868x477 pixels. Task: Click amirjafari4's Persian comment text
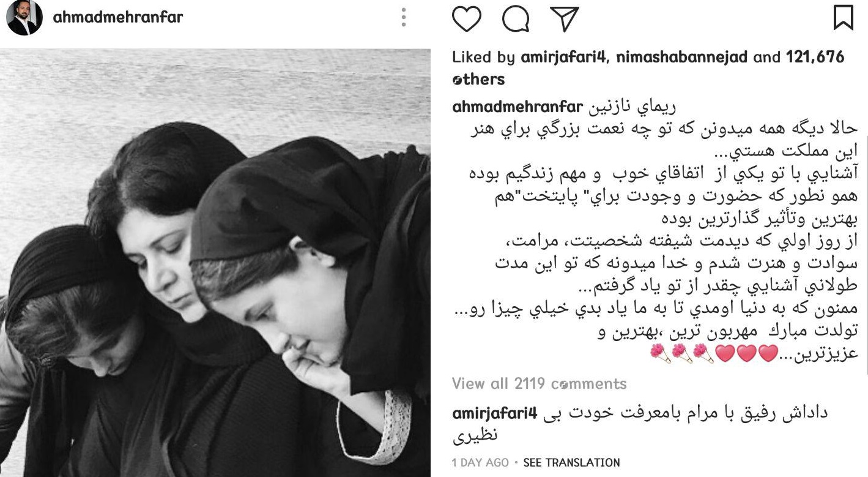(640, 425)
